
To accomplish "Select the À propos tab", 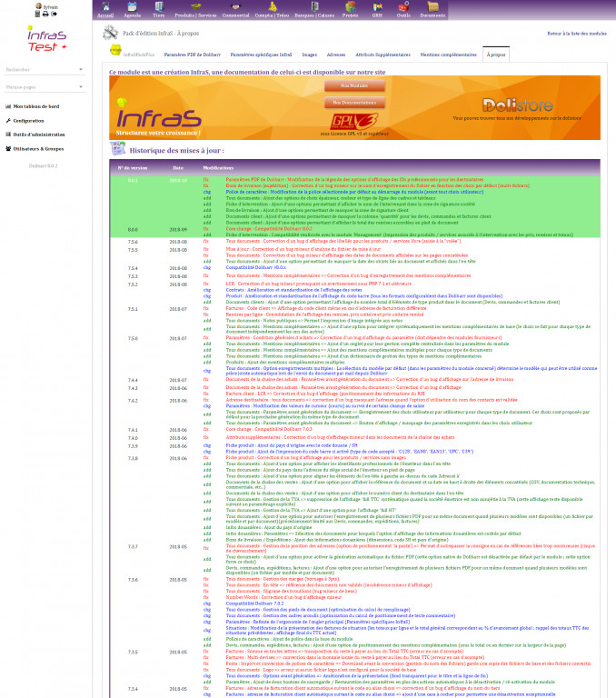I will [x=496, y=55].
